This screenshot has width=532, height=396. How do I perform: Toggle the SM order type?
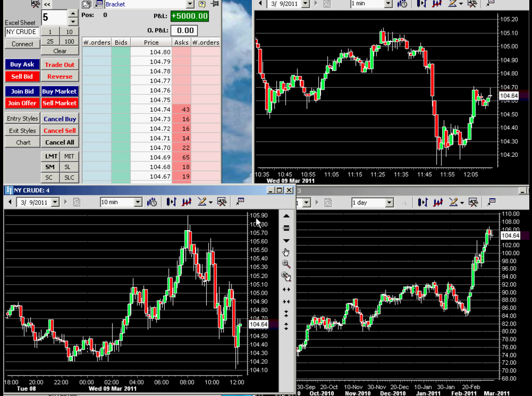51,167
